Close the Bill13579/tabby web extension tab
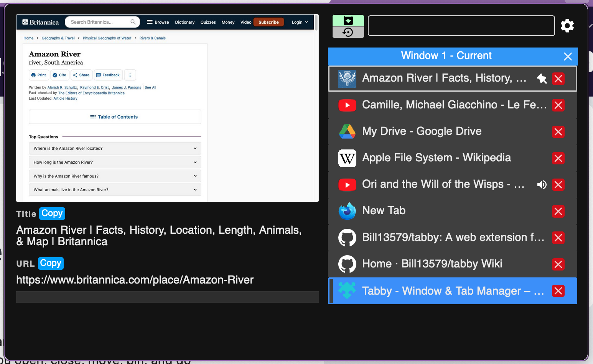The height and width of the screenshot is (364, 593). coord(558,238)
